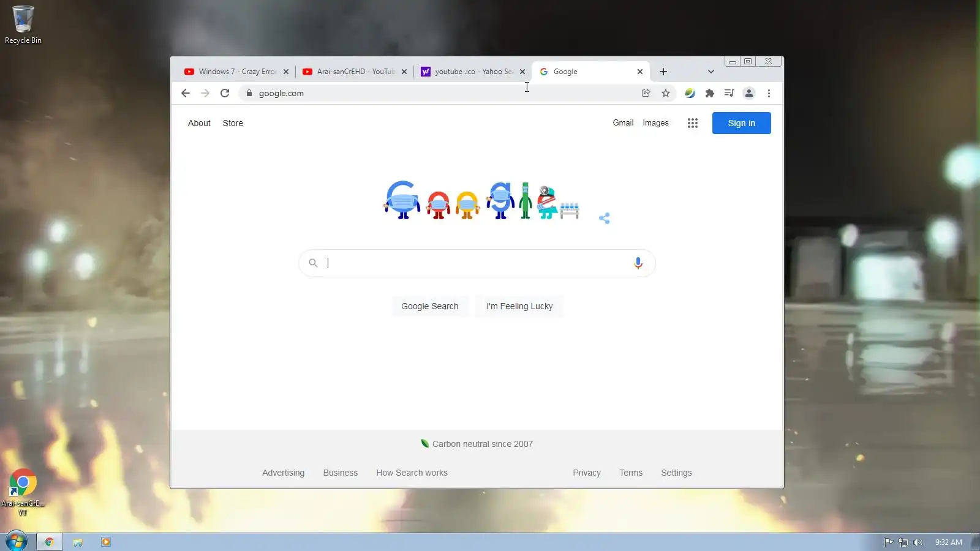The image size is (980, 551).
Task: Click Chrome icon in the taskbar
Action: point(50,542)
